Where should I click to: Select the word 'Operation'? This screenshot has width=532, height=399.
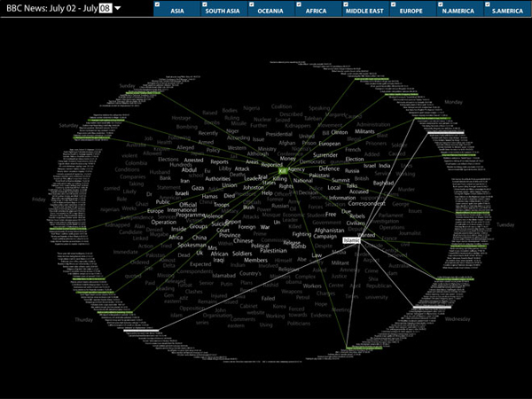pos(163,223)
